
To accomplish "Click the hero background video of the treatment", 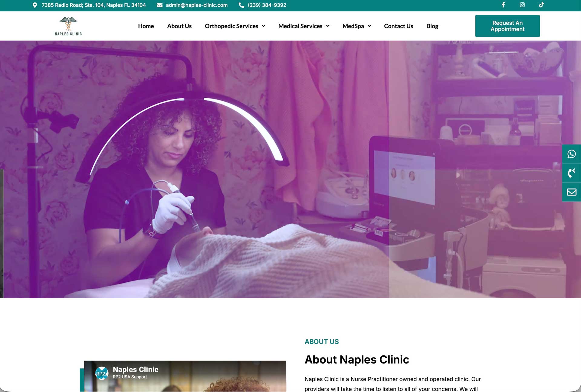I will point(290,169).
